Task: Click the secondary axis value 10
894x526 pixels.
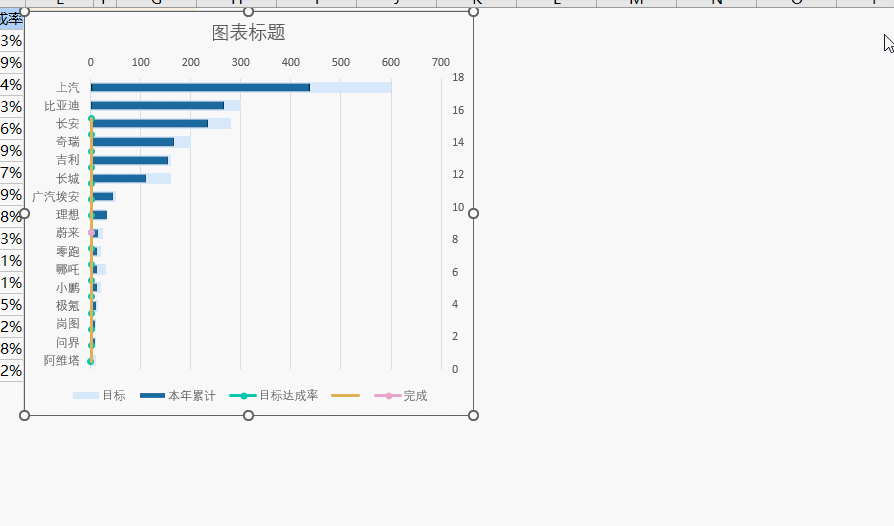Action: [x=458, y=207]
